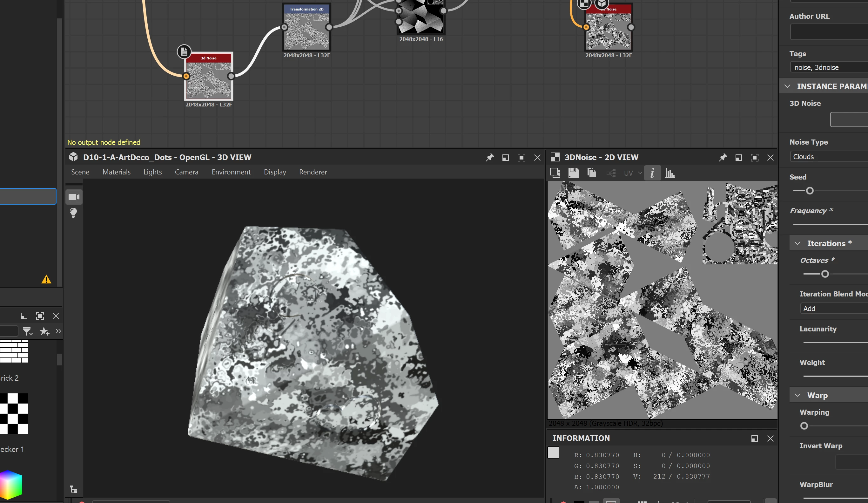Collapse the Iterations section
Viewport: 868px width, 503px height.
797,244
